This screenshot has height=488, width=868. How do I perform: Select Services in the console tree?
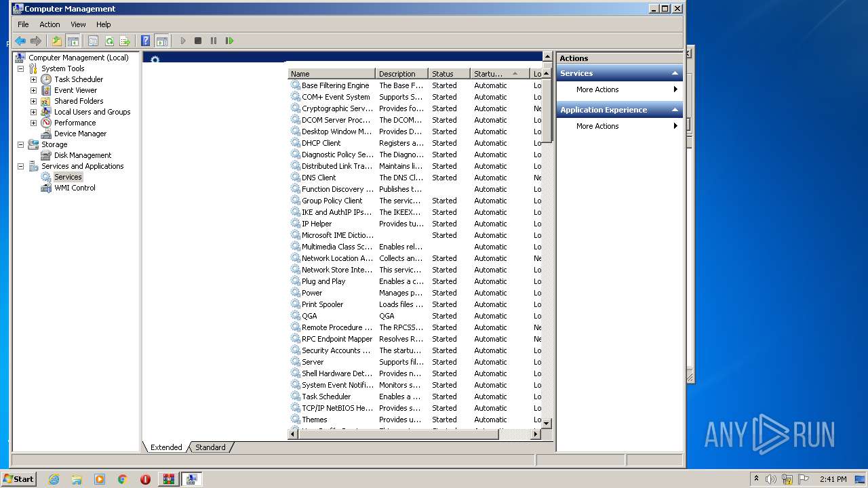tap(68, 177)
